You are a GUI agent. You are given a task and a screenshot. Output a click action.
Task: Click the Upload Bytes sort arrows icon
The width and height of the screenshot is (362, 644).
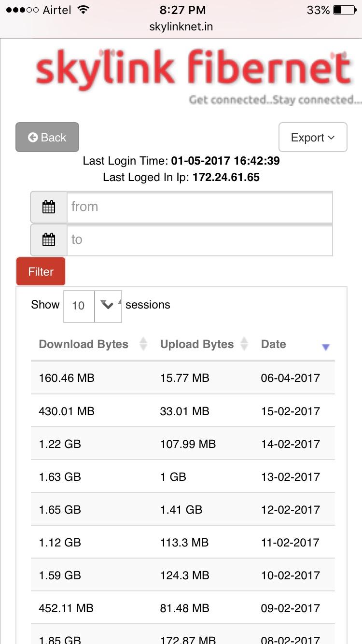244,344
